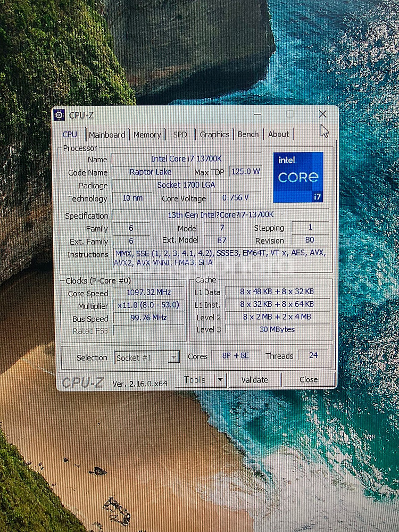This screenshot has width=399, height=532.
Task: Click the Validate button
Action: [255, 380]
